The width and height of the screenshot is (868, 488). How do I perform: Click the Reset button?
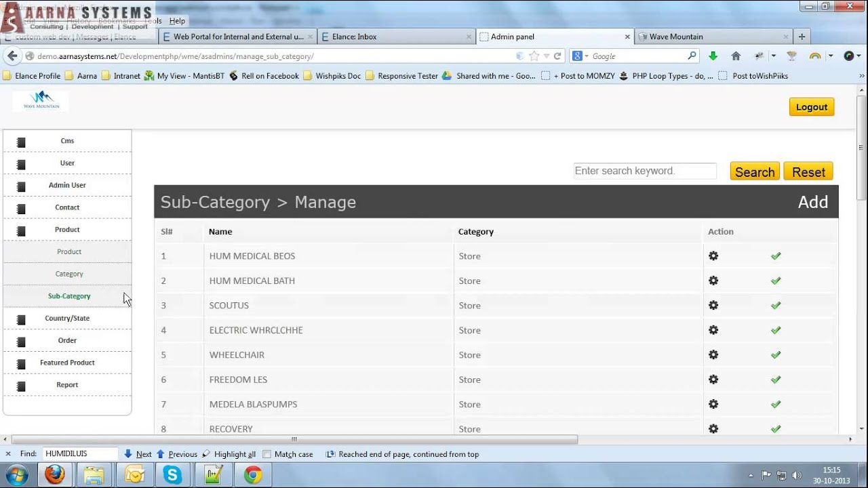tap(808, 171)
